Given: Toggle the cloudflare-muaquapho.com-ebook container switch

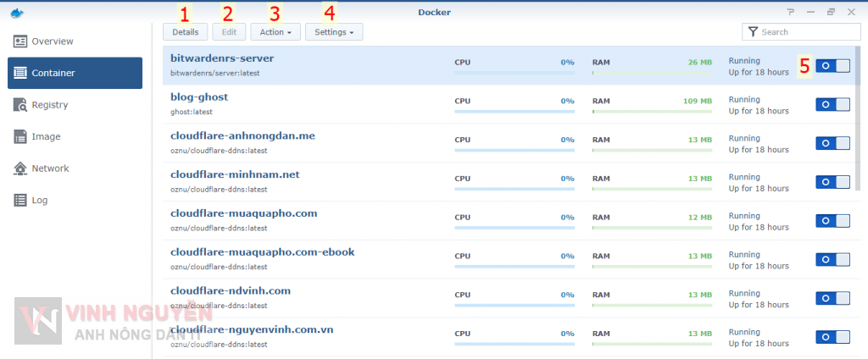Looking at the screenshot, I should pos(832,259).
